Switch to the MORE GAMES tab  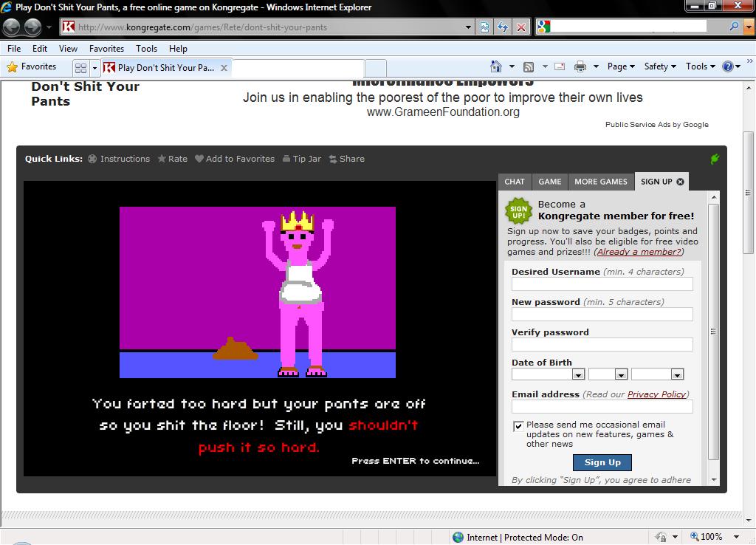601,182
